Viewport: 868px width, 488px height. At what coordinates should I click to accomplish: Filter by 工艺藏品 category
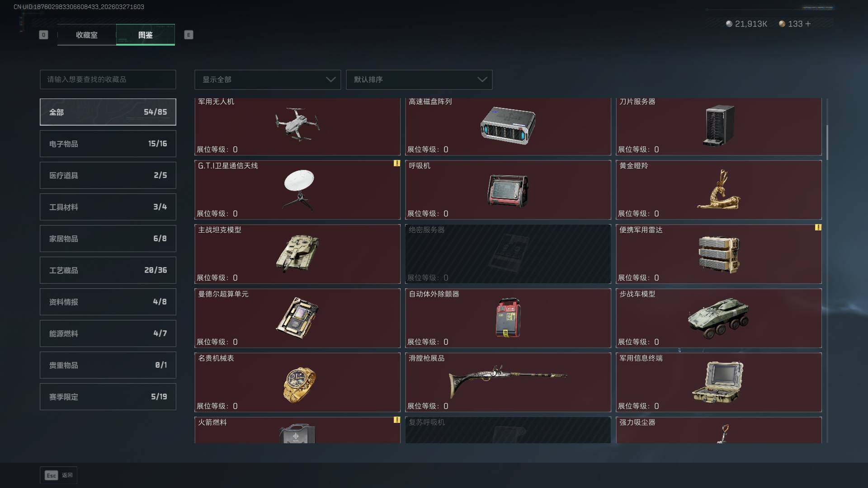coord(108,270)
